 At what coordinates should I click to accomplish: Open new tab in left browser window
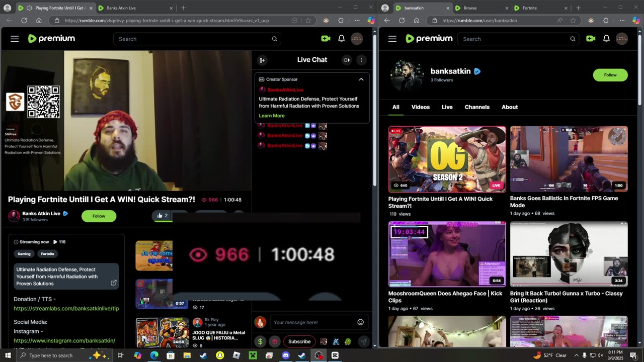[x=183, y=8]
